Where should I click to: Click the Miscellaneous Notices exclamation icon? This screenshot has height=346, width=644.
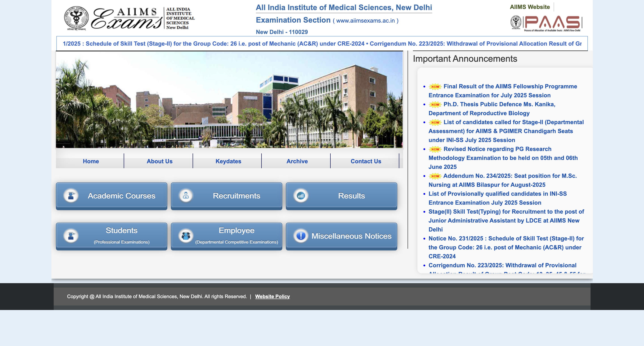(301, 236)
